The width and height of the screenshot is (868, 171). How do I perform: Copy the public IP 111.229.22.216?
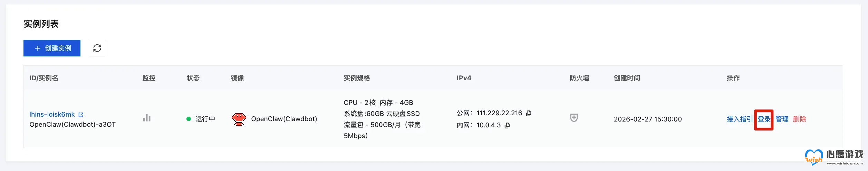529,113
